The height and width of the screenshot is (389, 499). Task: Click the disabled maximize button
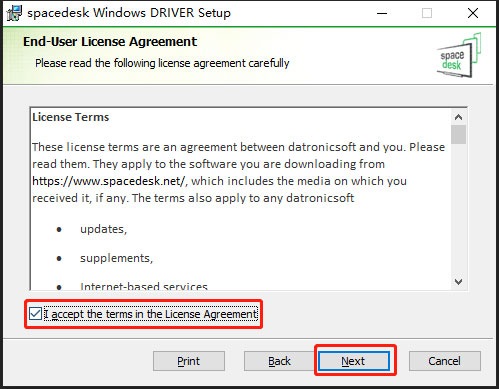[x=427, y=13]
